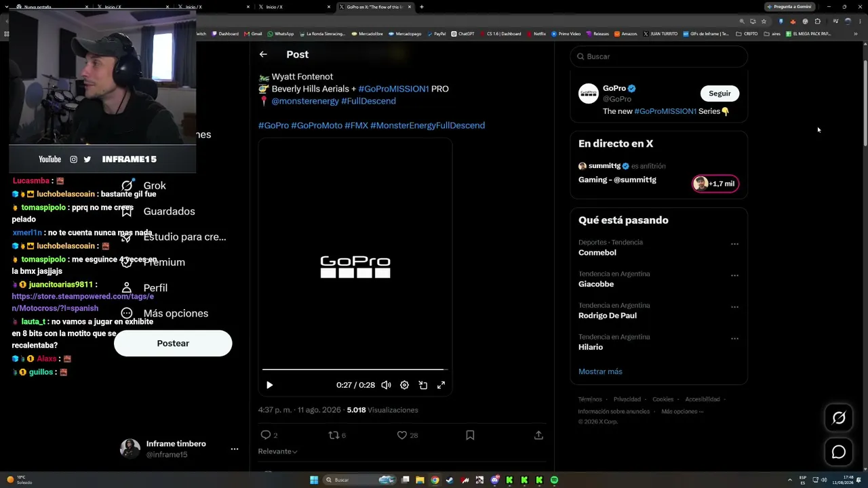Screen dimensions: 868x488
Task: Open the #MonsterEnergyFullDescend hashtag
Action: tap(427, 125)
